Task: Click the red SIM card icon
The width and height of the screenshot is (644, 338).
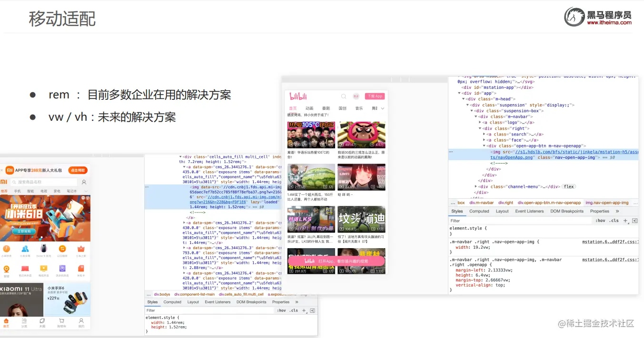Action: tap(81, 269)
